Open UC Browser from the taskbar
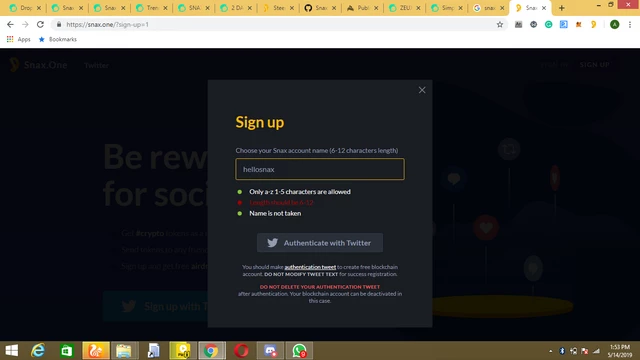 96,351
